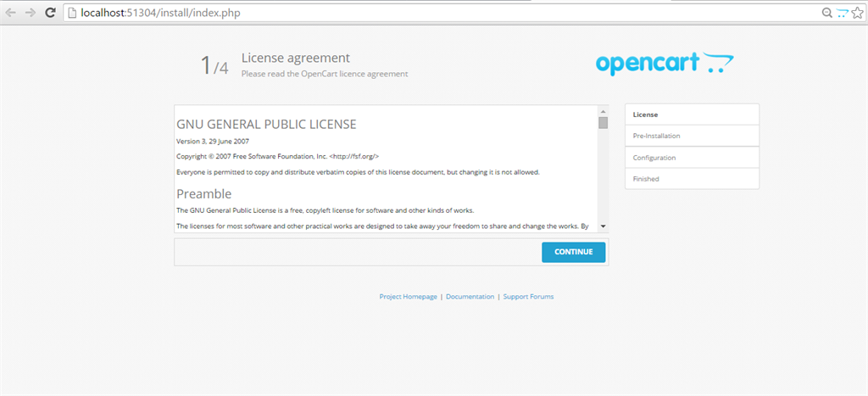Reload the page with the refresh icon

[50, 12]
